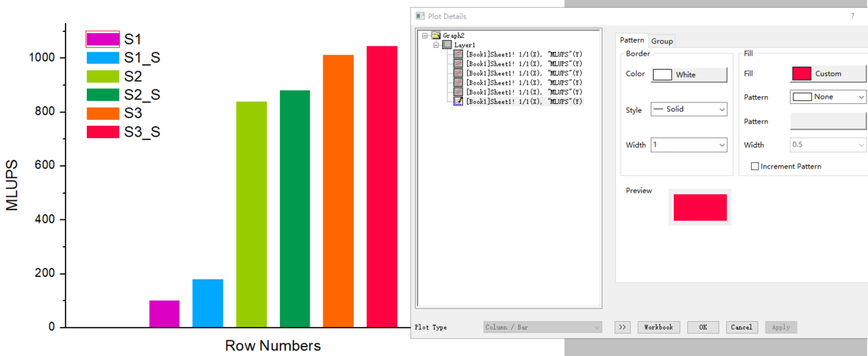The image size is (868, 356).
Task: Click the Graph2 folder icon in tree
Action: (x=435, y=35)
